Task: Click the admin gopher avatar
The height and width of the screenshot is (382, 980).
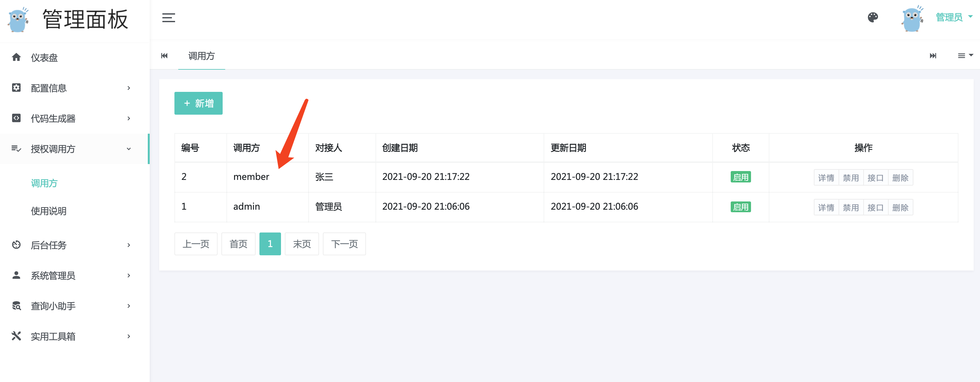Action: tap(912, 19)
